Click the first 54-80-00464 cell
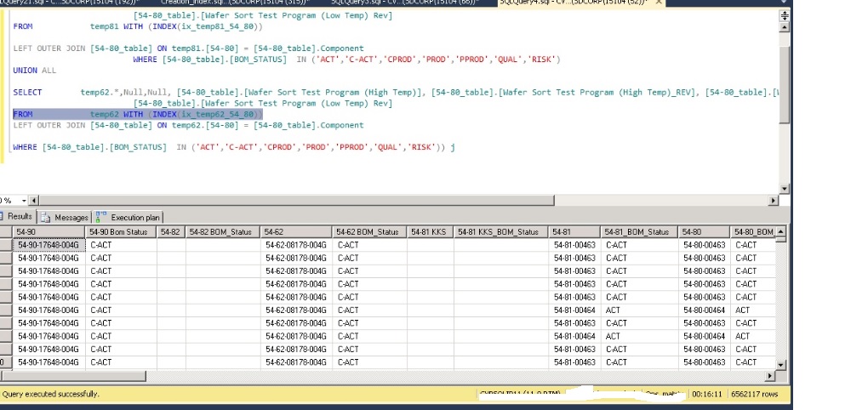Screen dimensions: 868x410 705,310
